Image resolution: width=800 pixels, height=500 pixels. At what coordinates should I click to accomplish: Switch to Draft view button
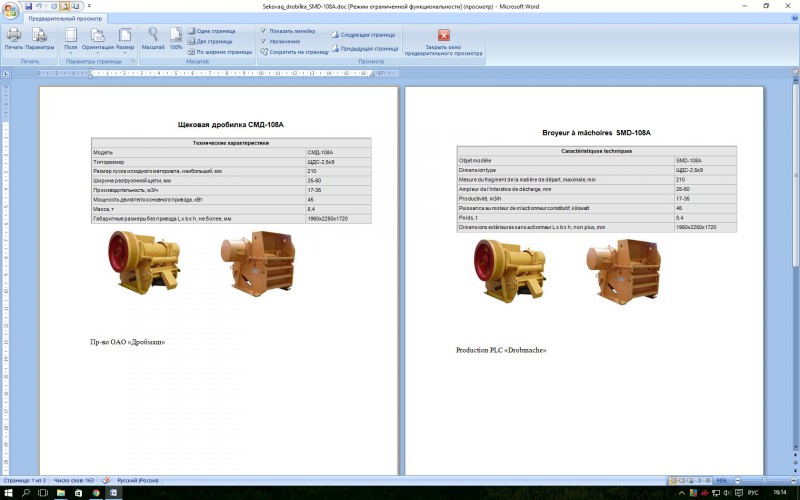[x=708, y=481]
